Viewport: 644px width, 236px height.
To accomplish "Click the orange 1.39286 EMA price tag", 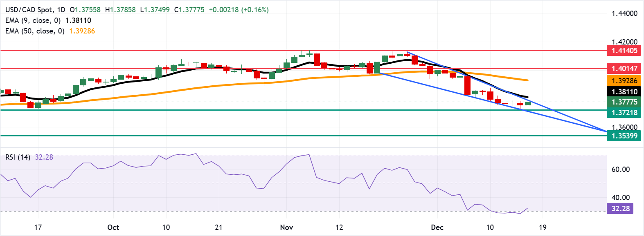I will click(624, 81).
